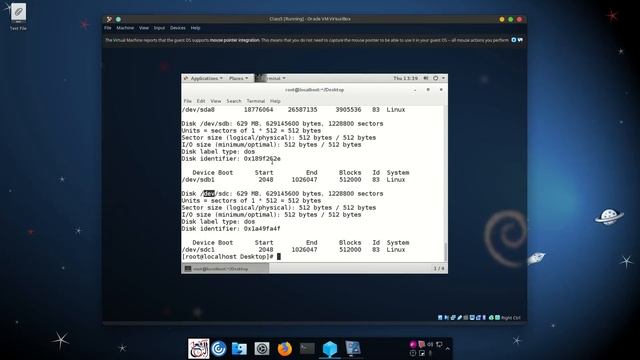Click the host network tray icon
Image resolution: width=640 pixels, height=360 pixels.
(439, 344)
